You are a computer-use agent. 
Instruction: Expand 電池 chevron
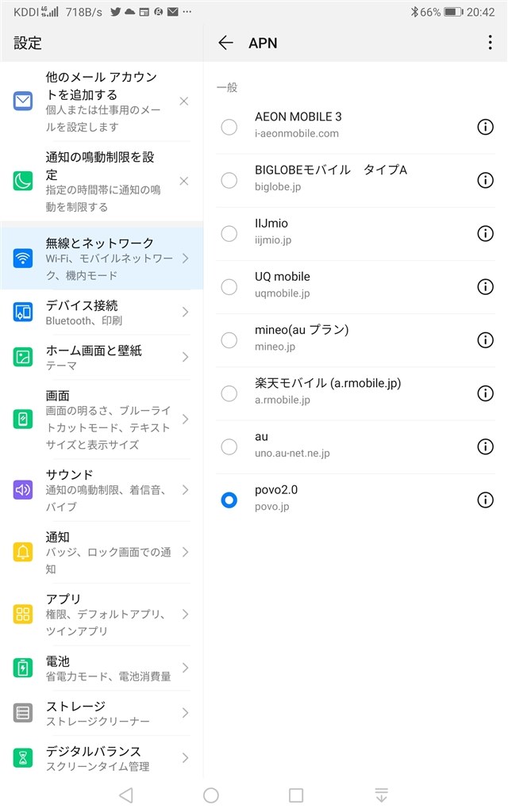coord(185,668)
